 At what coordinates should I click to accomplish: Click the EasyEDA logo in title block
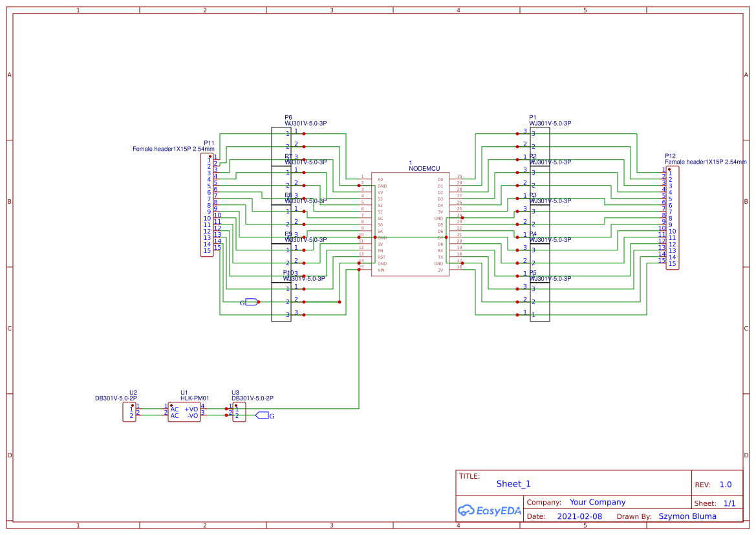[490, 510]
